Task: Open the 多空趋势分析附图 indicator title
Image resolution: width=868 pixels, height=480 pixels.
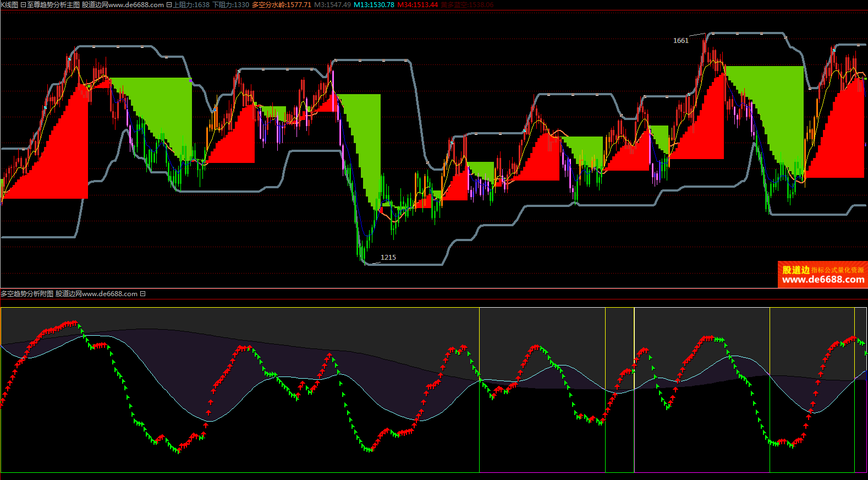Action: click(x=27, y=294)
